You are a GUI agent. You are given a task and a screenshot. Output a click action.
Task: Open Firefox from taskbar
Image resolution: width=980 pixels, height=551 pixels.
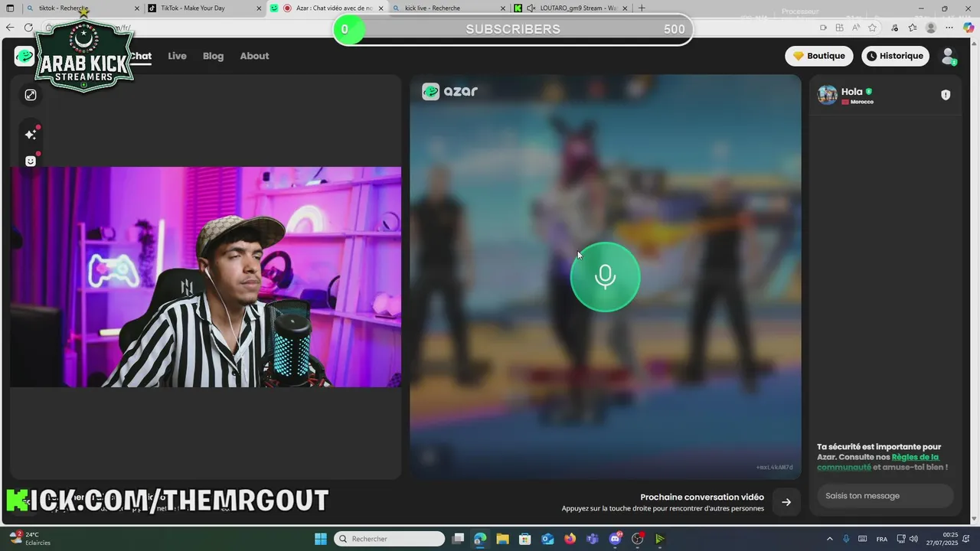tap(570, 539)
